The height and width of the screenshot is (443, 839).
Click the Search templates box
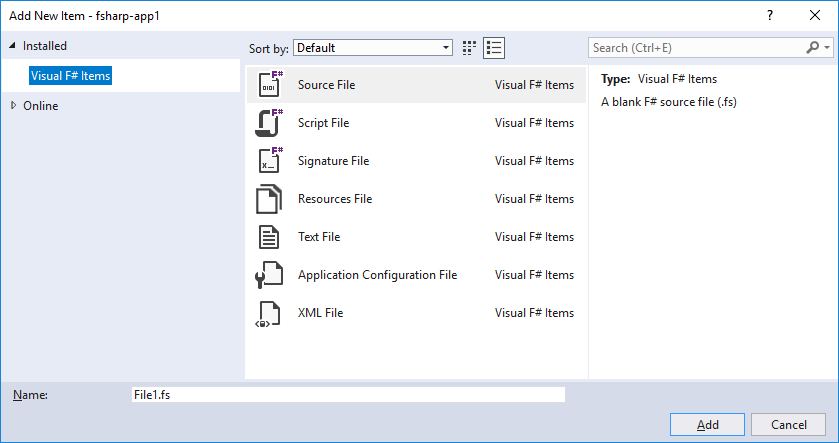[696, 47]
